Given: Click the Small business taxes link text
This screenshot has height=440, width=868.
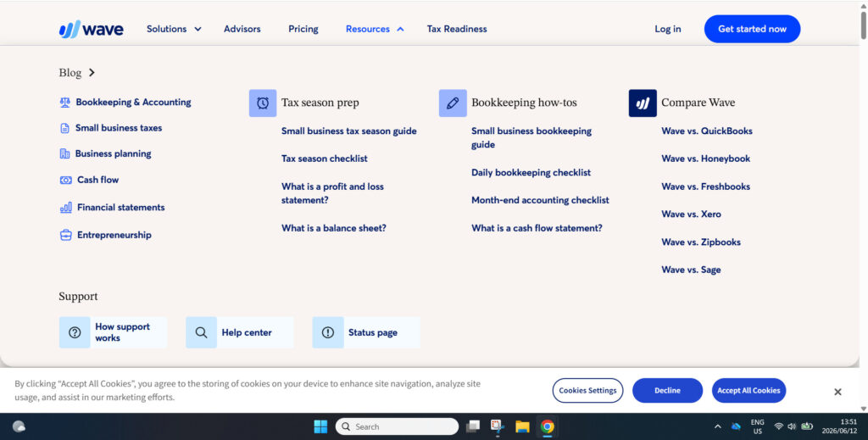Looking at the screenshot, I should (x=119, y=128).
